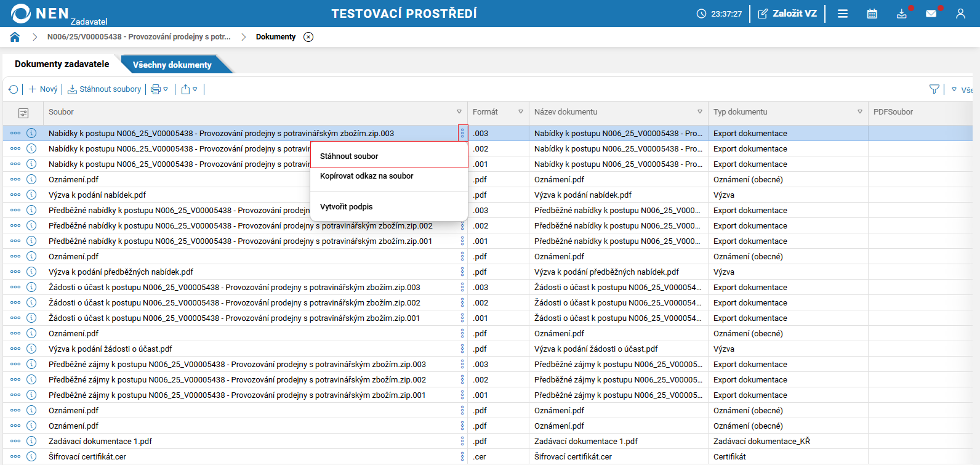The height and width of the screenshot is (465, 980).
Task: Click the info icon for Výzva k podání nabídek.pdf
Action: 31,195
